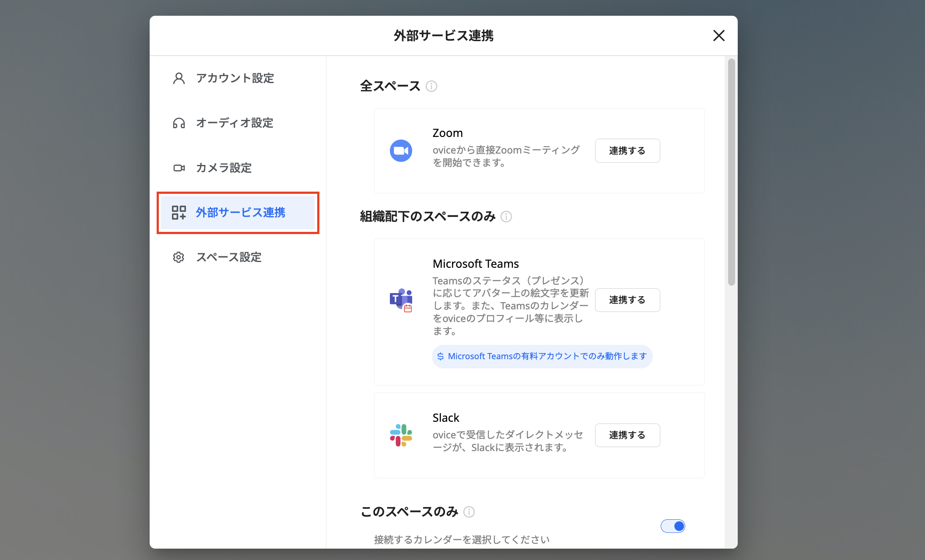Click the Slack logo icon
925x560 pixels.
401,435
